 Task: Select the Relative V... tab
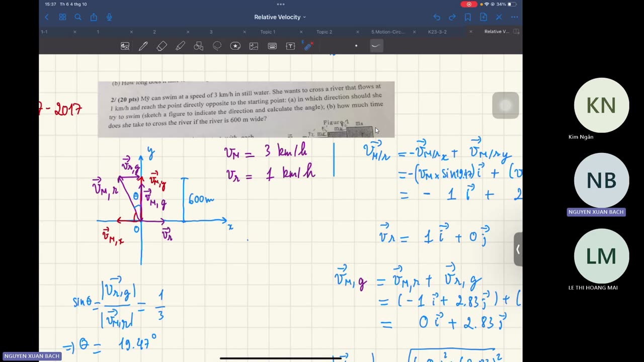click(x=497, y=32)
